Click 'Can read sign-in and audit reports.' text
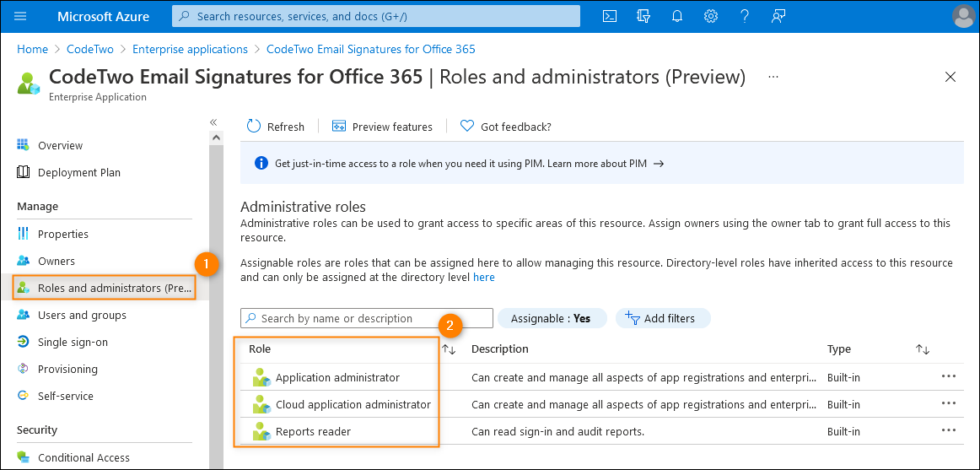980x470 pixels. (557, 431)
